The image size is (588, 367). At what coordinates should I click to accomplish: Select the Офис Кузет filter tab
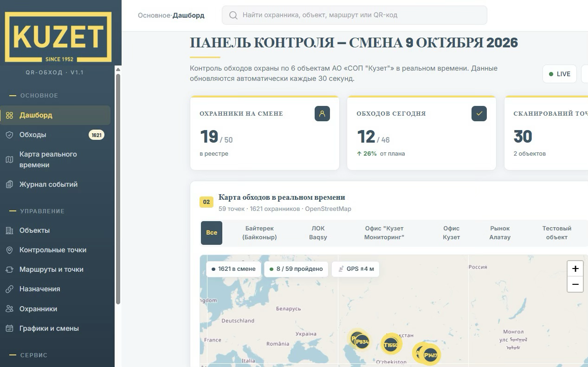[x=451, y=233]
